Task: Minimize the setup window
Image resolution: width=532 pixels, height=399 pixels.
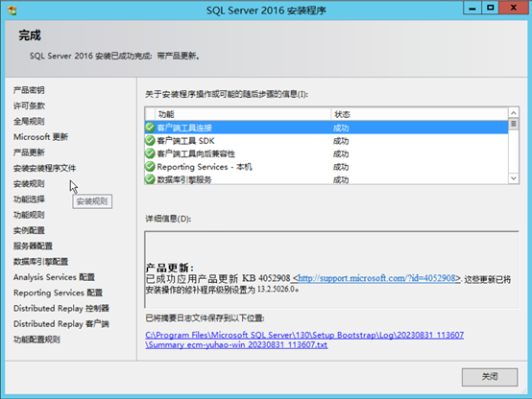Action: click(472, 8)
